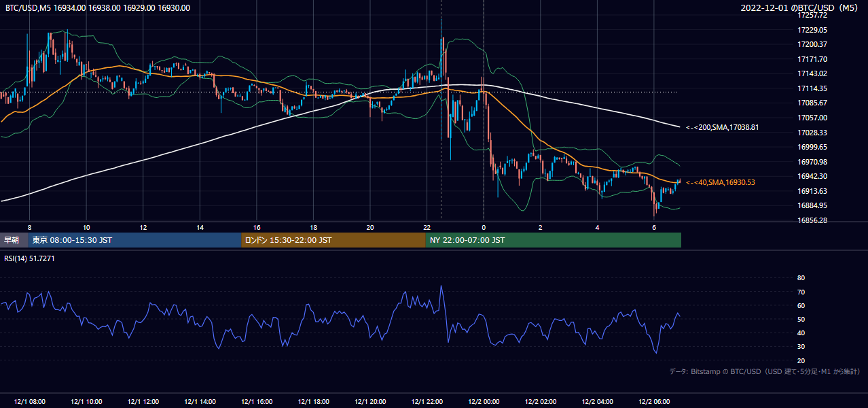Click RSI axis level 70

[x=801, y=292]
